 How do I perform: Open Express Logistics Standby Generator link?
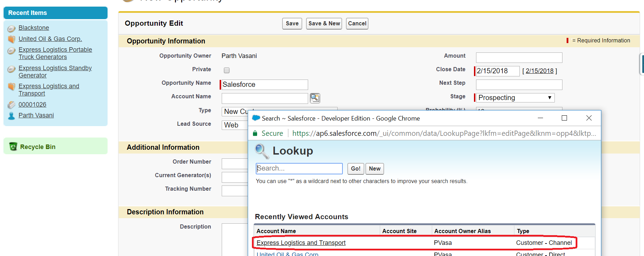tap(55, 72)
